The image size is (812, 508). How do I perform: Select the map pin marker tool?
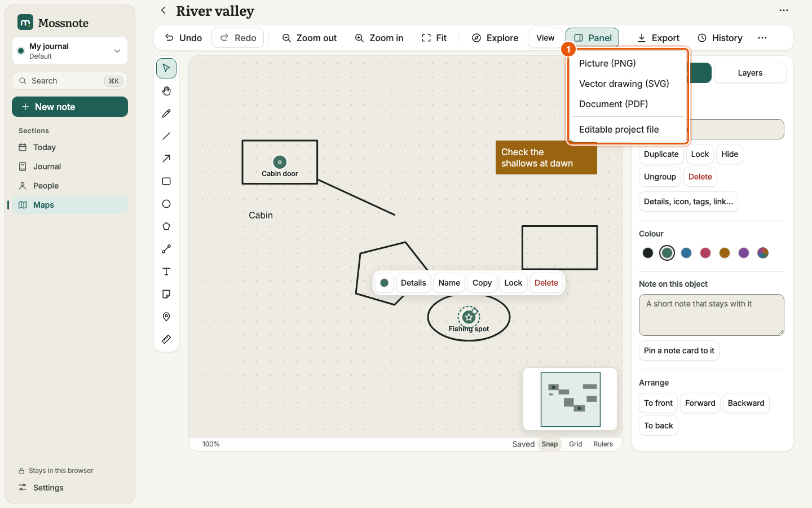point(166,317)
